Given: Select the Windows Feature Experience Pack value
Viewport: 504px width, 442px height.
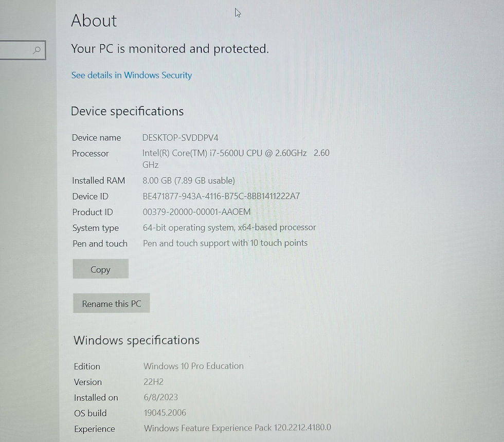Looking at the screenshot, I should [238, 428].
